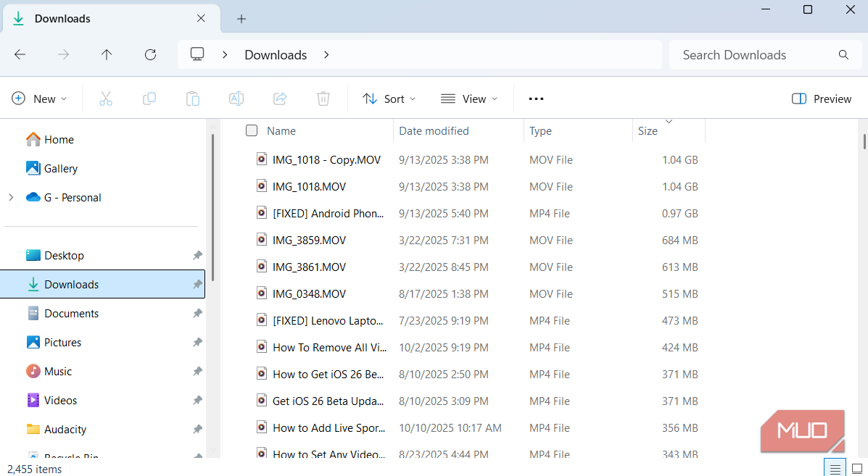Click the 684 MB size cell
The image size is (868, 476).
pos(679,240)
